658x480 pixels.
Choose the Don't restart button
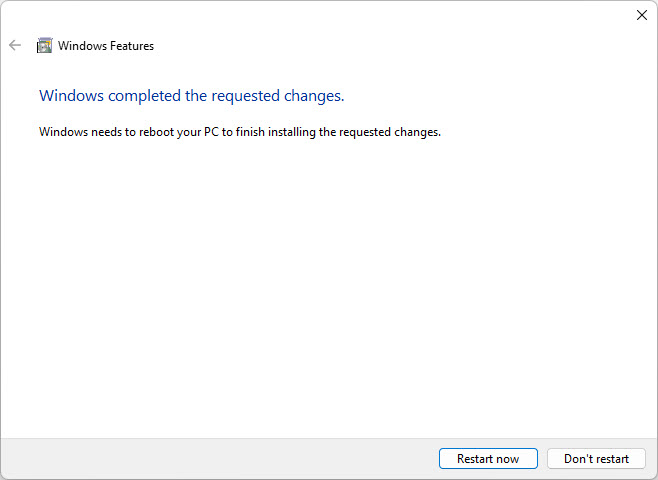(596, 459)
